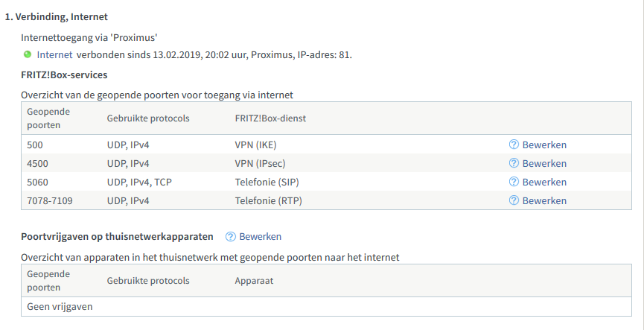This screenshot has width=644, height=330.
Task: Select the 7078-7109 port range cell
Action: click(x=50, y=200)
